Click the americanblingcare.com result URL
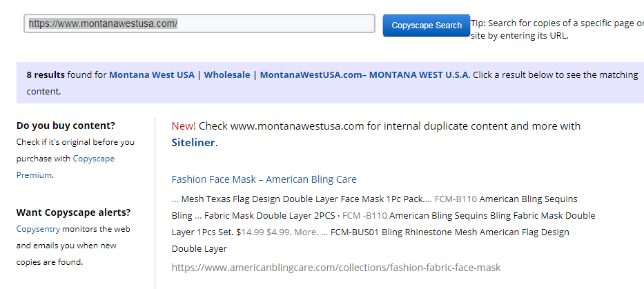This screenshot has height=289, width=644. (336, 268)
